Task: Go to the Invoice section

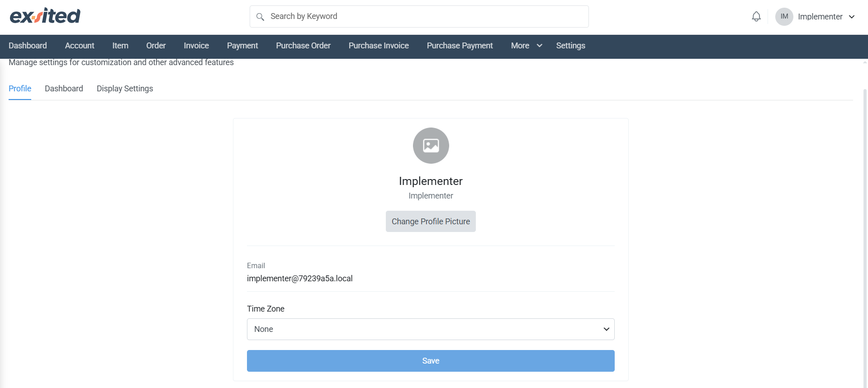Action: (196, 46)
